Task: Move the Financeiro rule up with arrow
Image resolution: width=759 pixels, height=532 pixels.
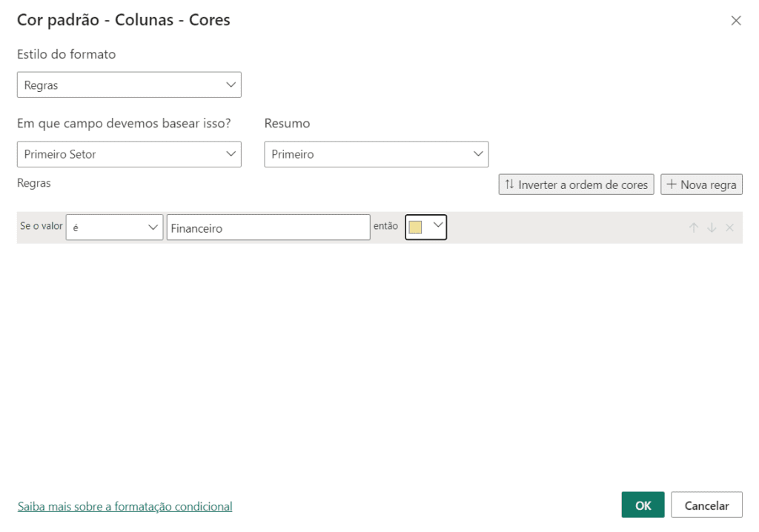Action: (694, 228)
